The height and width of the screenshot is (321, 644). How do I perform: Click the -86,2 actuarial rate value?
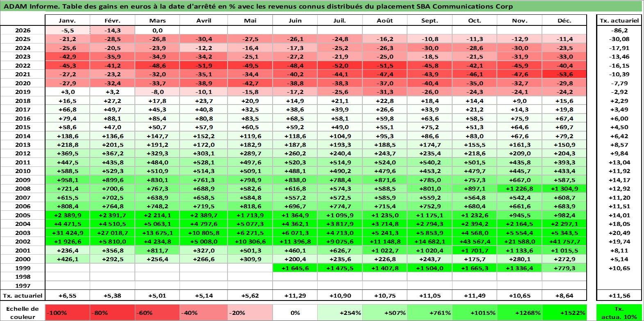click(619, 30)
